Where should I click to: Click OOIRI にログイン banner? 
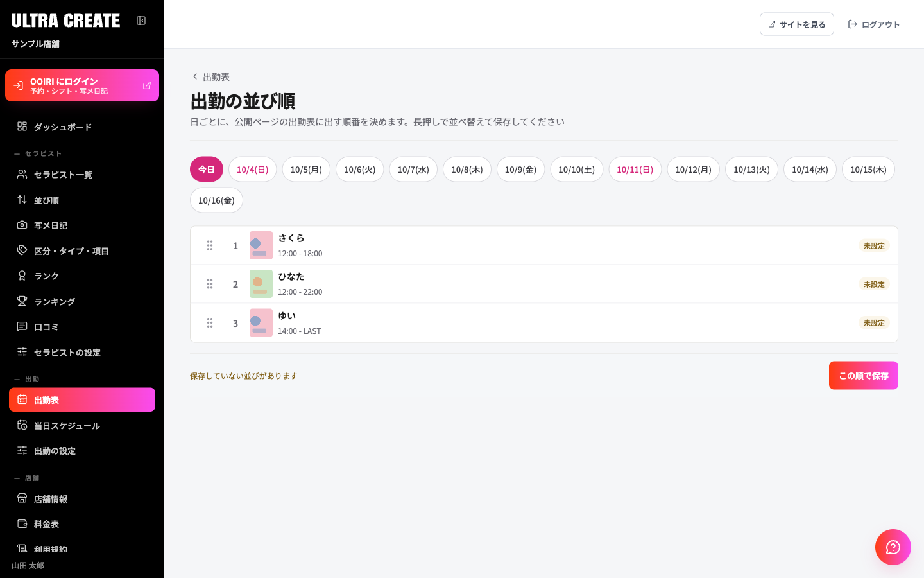(x=82, y=85)
